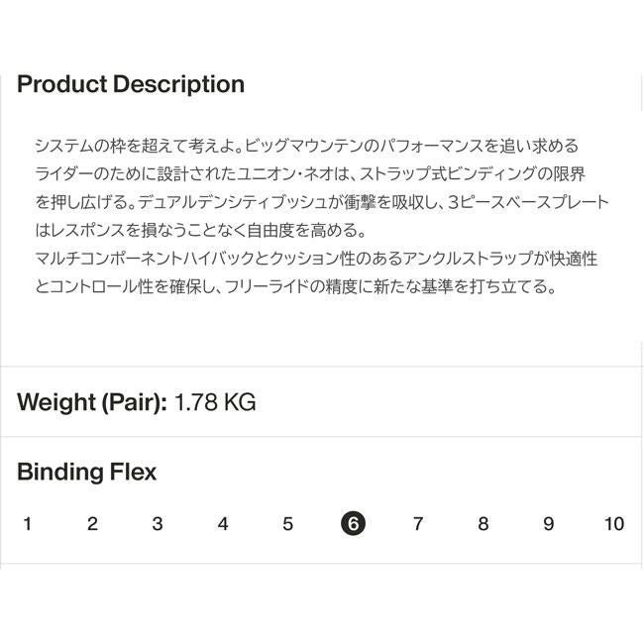Click the Product Description heading
This screenshot has height=644, width=644.
click(x=131, y=84)
